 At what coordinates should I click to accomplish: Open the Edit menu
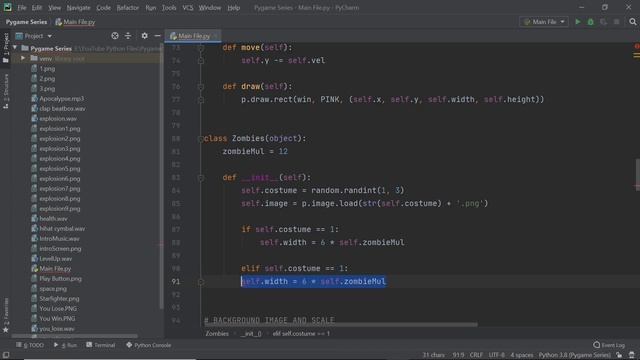click(37, 7)
